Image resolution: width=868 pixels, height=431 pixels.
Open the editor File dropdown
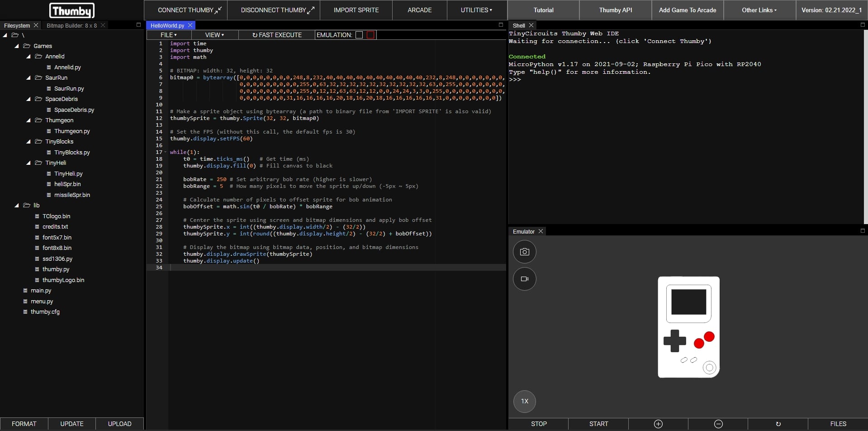(169, 35)
